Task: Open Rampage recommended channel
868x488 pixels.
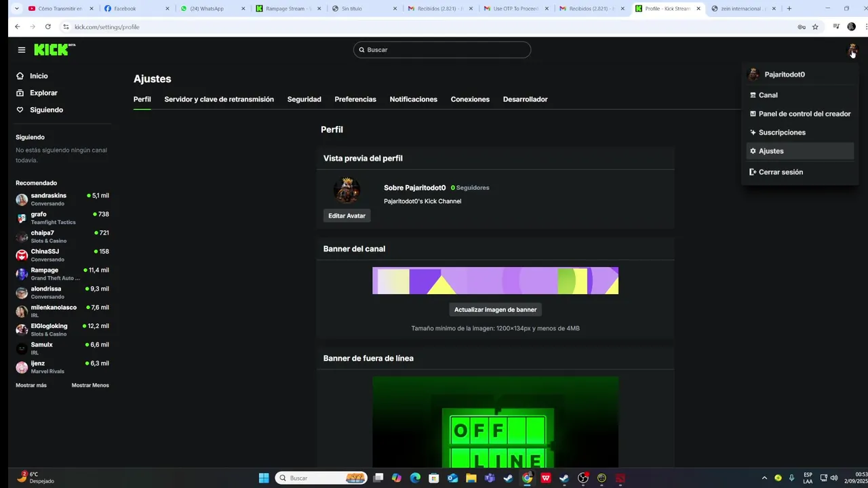Action: pyautogui.click(x=62, y=274)
